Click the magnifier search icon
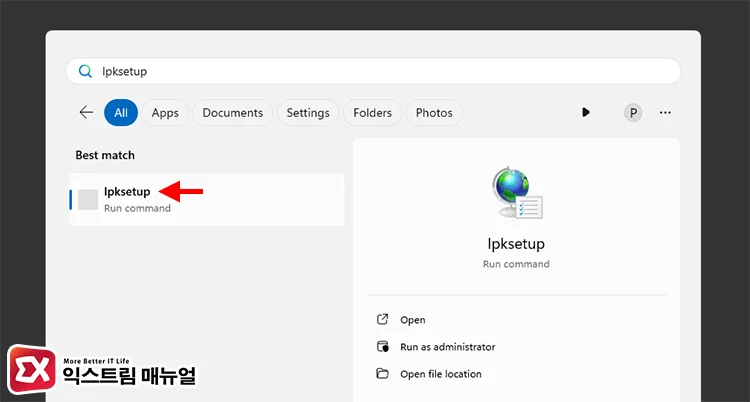This screenshot has width=750, height=402. tap(85, 72)
